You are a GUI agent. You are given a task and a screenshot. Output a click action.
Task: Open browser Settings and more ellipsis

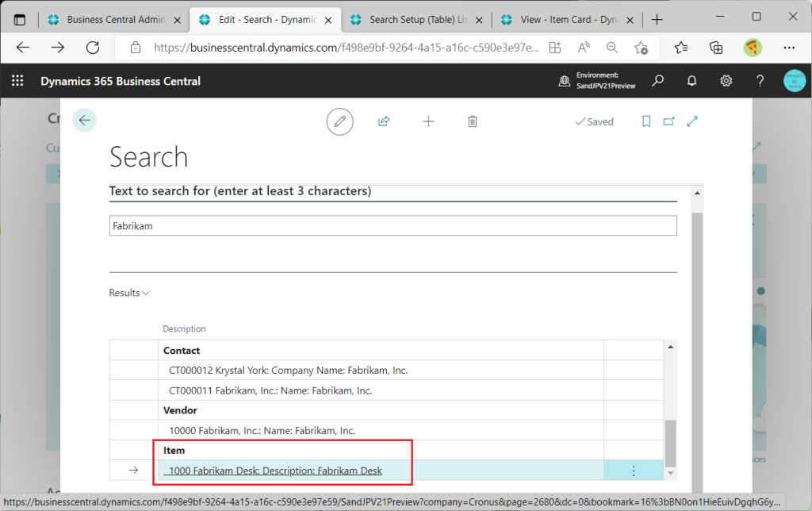pyautogui.click(x=789, y=48)
